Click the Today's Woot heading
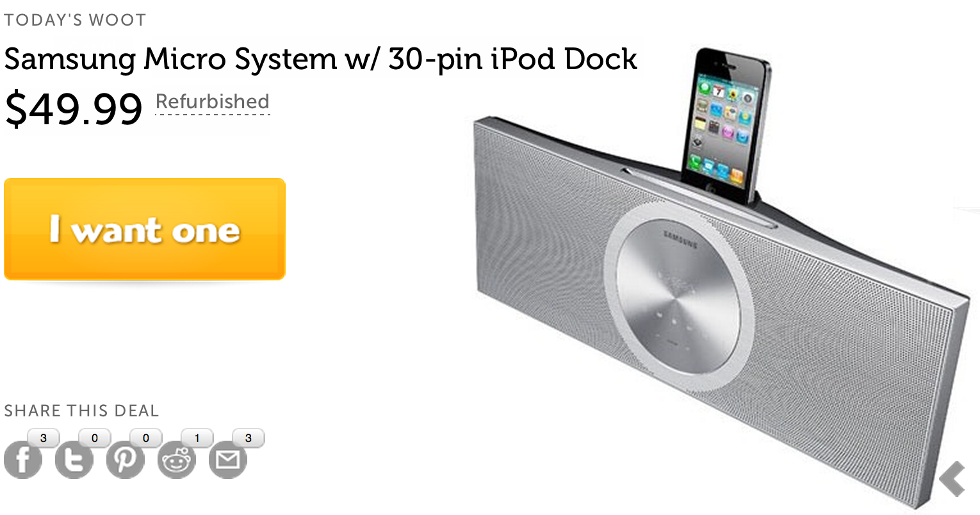Image resolution: width=980 pixels, height=515 pixels. pyautogui.click(x=75, y=20)
